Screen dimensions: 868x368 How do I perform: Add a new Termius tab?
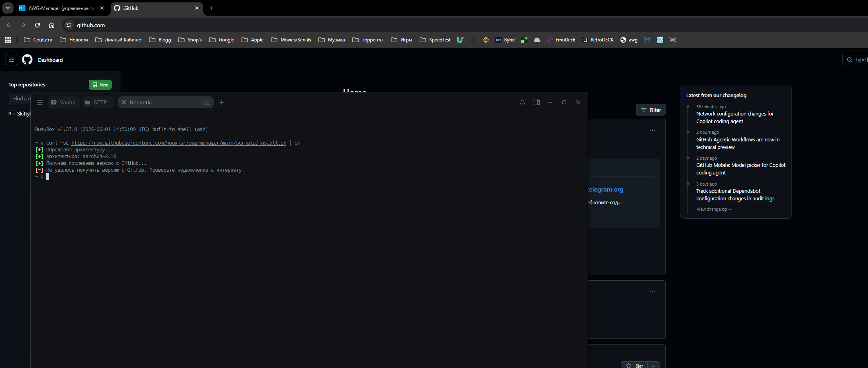click(x=222, y=102)
